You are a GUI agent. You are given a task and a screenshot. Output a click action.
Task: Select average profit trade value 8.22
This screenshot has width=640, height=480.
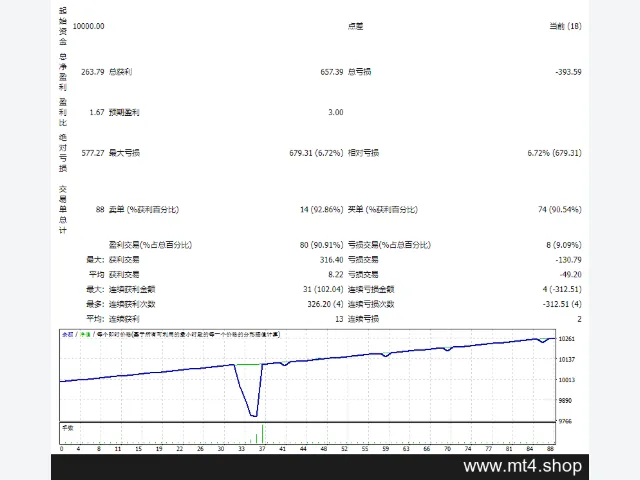(x=336, y=274)
